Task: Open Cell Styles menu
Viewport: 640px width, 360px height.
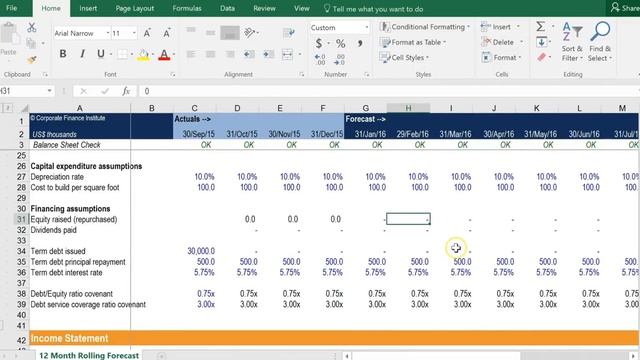Action: coord(404,58)
